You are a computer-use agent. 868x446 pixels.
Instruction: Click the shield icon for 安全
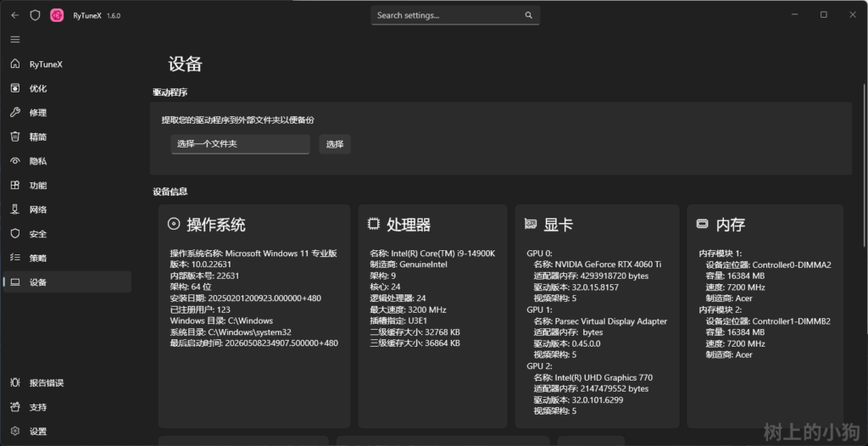point(15,234)
